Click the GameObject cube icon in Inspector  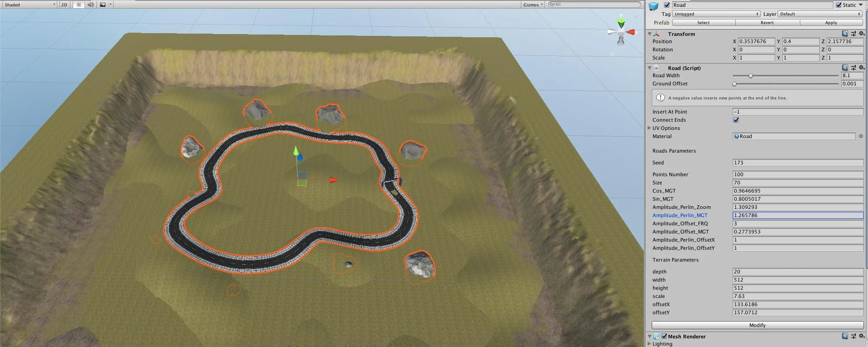653,6
